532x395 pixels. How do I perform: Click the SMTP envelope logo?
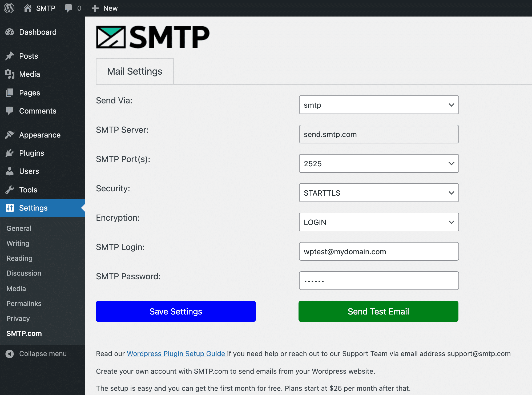coord(111,37)
